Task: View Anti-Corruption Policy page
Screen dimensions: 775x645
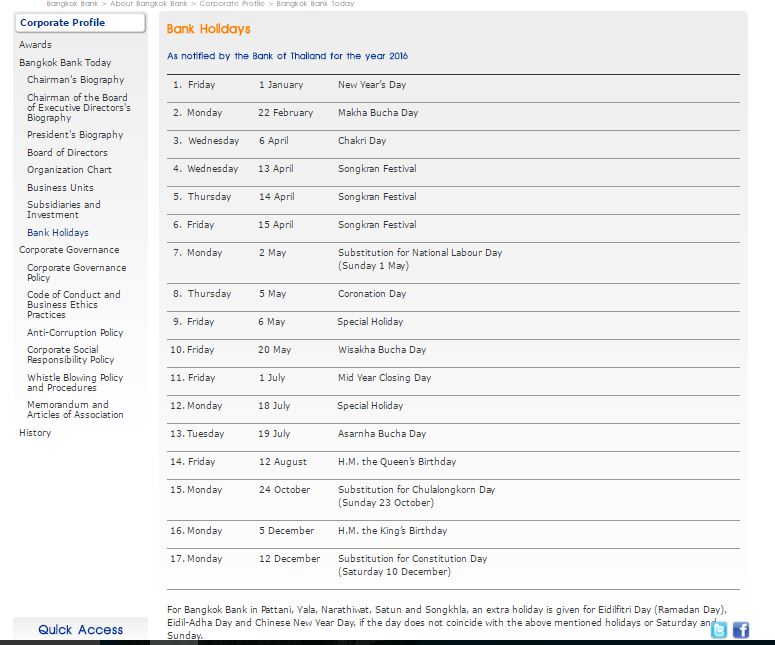Action: click(75, 333)
